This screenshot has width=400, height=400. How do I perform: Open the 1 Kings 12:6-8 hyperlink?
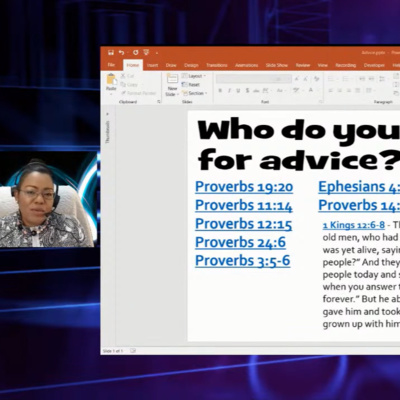[354, 225]
